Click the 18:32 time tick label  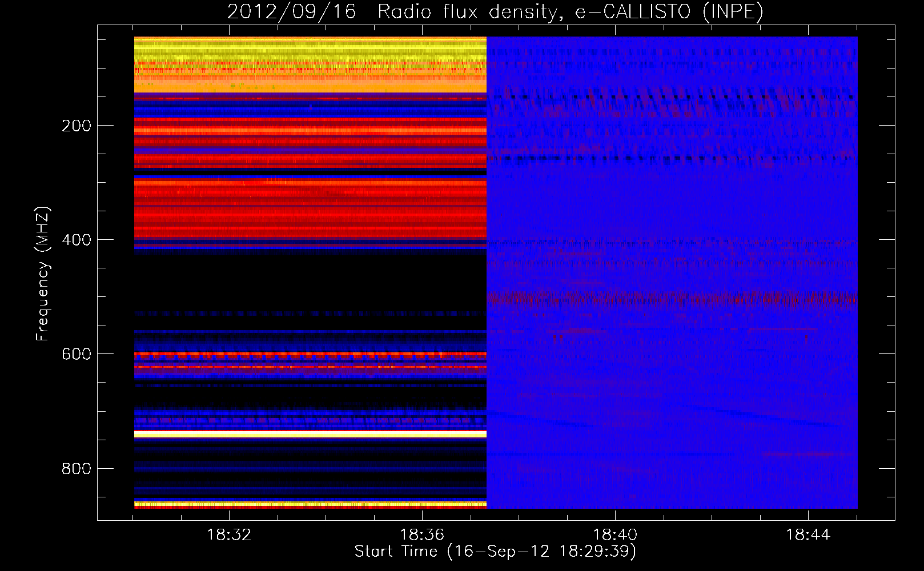pos(229,535)
